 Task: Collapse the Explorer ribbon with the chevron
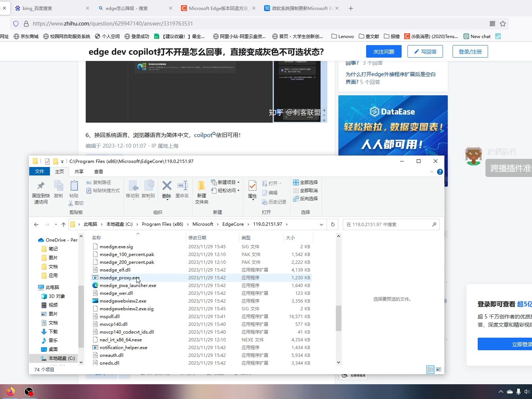coord(432,172)
